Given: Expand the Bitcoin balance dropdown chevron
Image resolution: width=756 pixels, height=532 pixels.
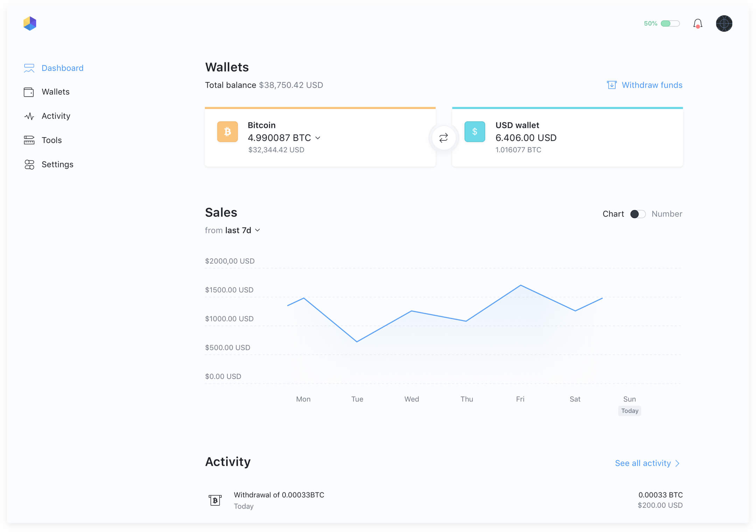Looking at the screenshot, I should [x=318, y=138].
